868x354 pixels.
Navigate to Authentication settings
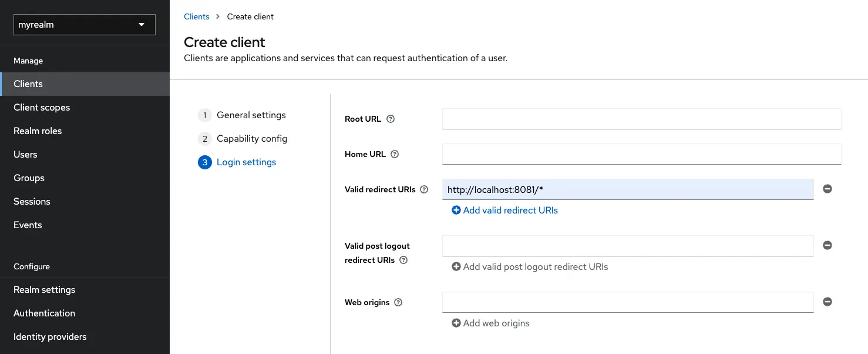coord(43,313)
